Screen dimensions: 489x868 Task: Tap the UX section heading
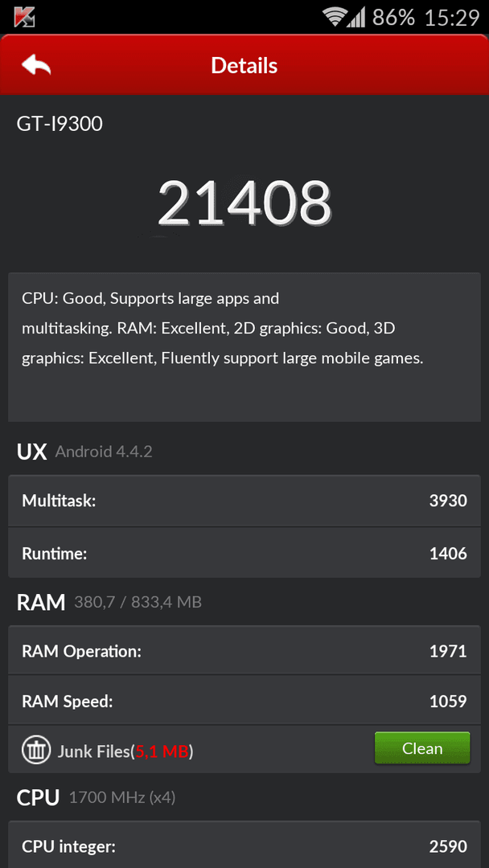pos(32,452)
